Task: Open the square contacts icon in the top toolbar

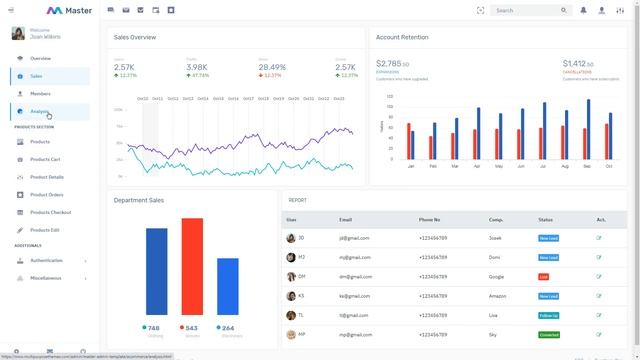Action: (x=171, y=10)
